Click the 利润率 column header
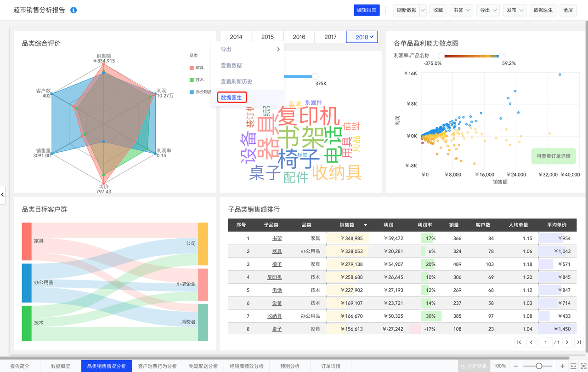The width and height of the screenshot is (588, 372). pos(424,225)
